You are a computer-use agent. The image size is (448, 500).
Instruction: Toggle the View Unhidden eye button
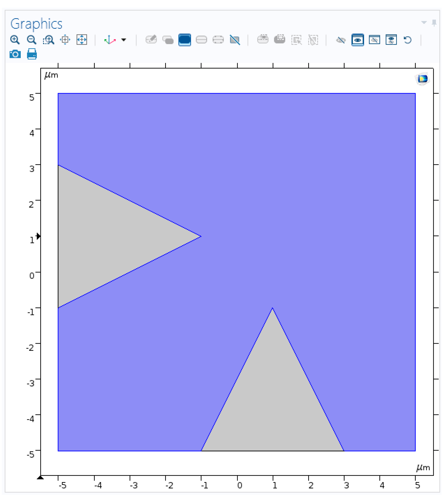(357, 40)
